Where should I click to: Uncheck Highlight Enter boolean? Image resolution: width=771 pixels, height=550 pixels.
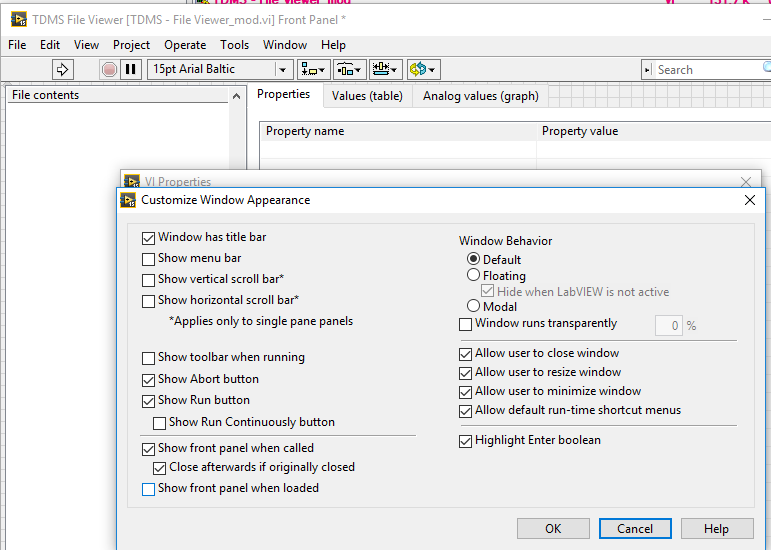pyautogui.click(x=465, y=441)
